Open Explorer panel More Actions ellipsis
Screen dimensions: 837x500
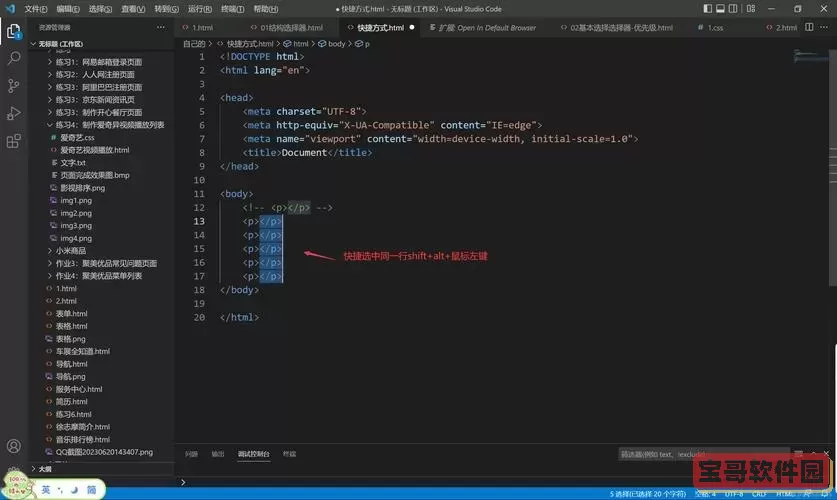click(161, 27)
